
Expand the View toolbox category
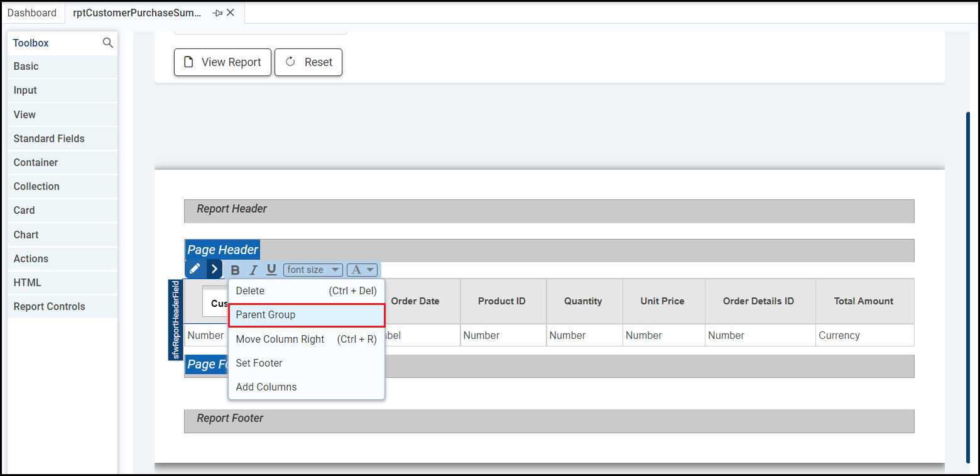click(62, 114)
